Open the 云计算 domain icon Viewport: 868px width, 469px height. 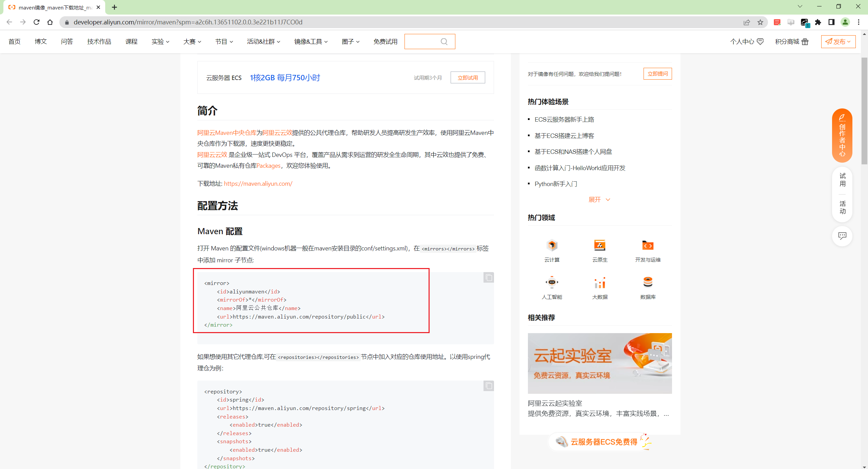[552, 245]
